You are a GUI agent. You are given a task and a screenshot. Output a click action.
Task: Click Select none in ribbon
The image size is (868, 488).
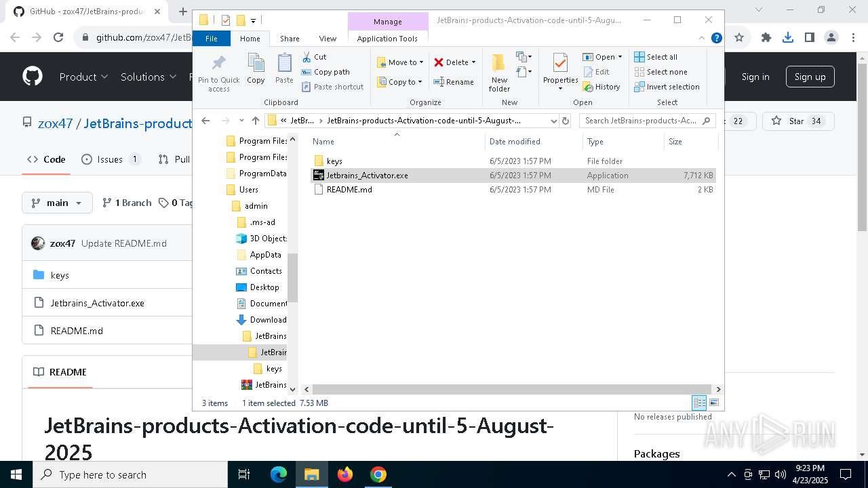(x=660, y=72)
